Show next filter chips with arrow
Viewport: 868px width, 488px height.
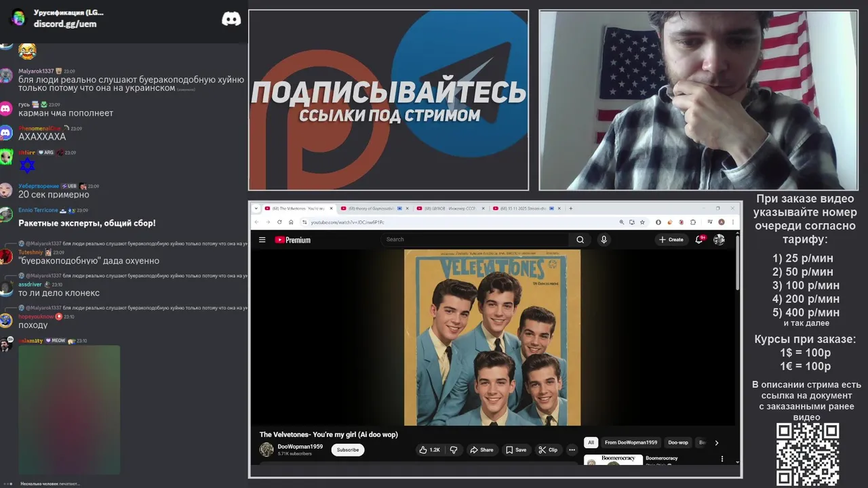point(717,443)
